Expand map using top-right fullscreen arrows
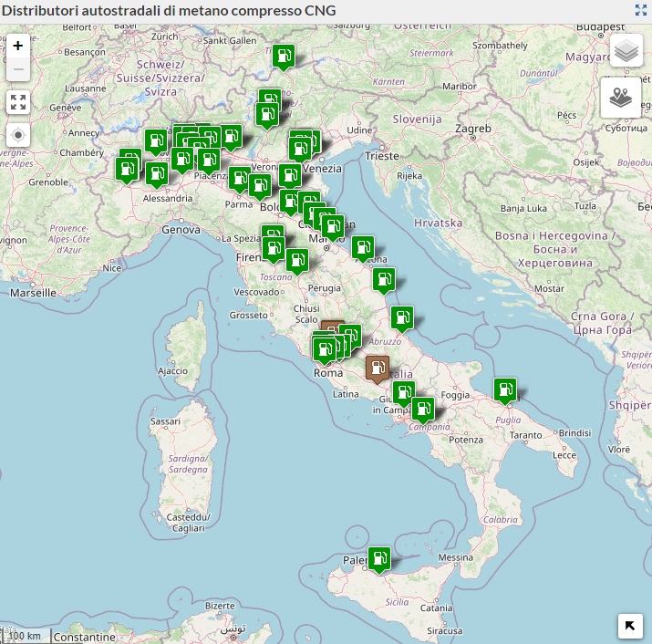 click(x=641, y=10)
